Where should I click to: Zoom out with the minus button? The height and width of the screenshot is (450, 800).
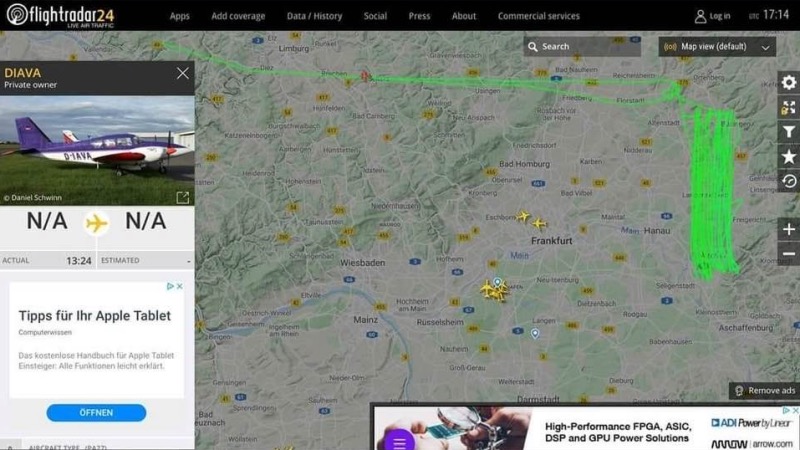click(x=788, y=254)
